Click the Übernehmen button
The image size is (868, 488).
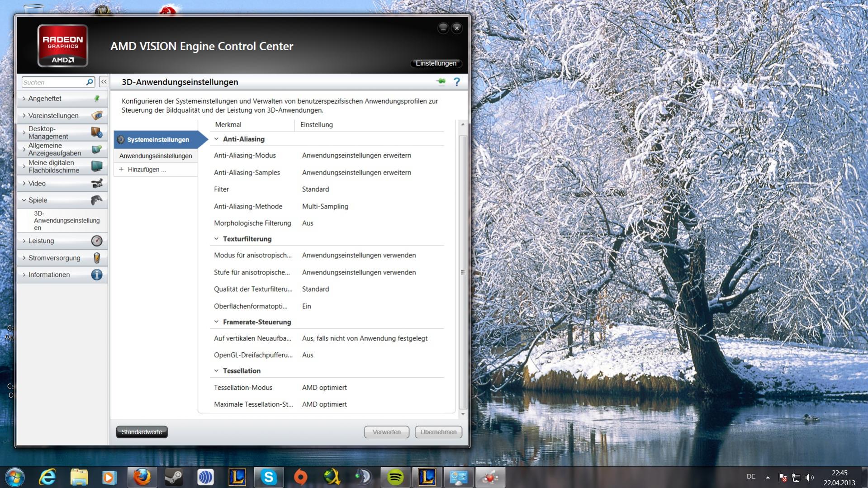[438, 432]
